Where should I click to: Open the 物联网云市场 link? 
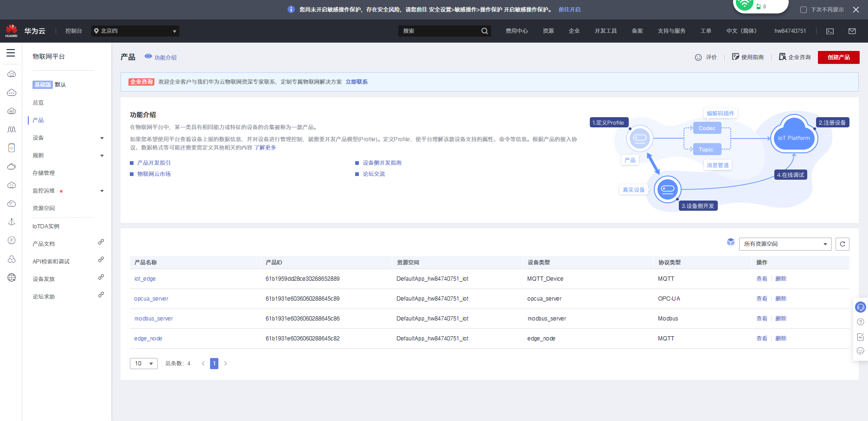[154, 174]
